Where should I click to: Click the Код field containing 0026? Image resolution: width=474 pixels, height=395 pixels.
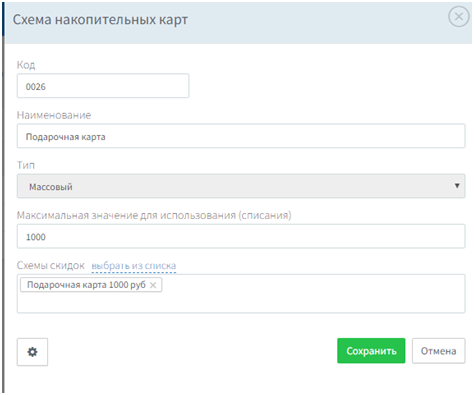pos(103,86)
